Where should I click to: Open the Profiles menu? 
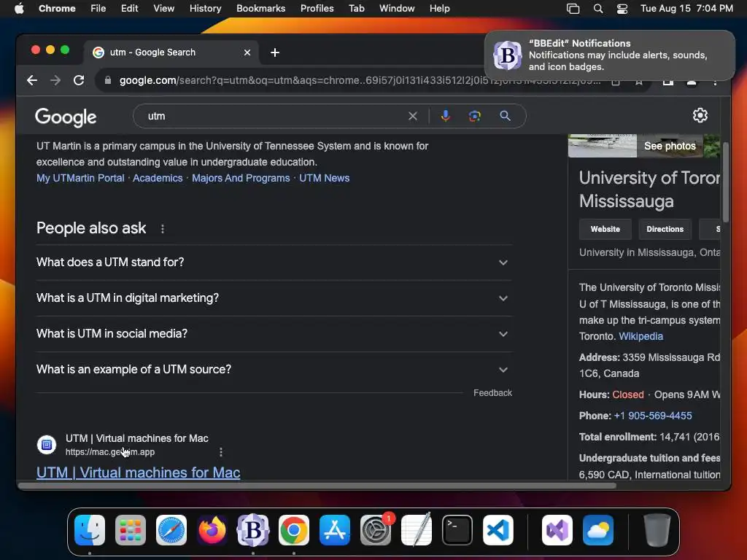(x=317, y=9)
